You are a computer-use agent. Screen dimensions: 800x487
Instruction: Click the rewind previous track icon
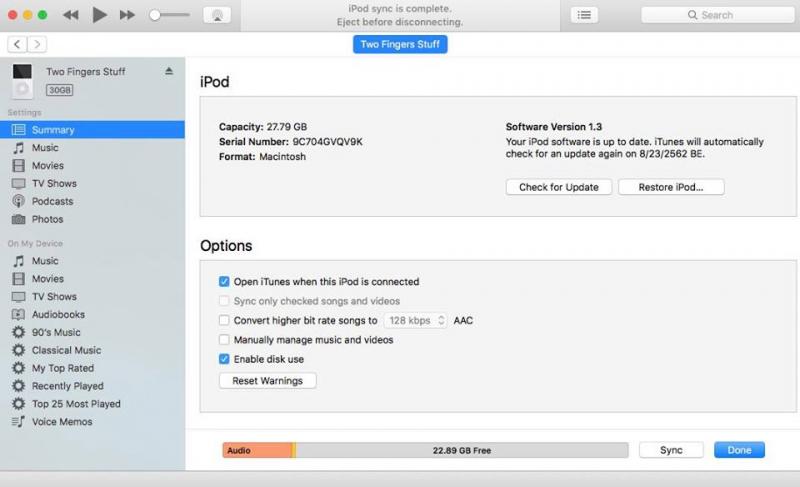(70, 15)
